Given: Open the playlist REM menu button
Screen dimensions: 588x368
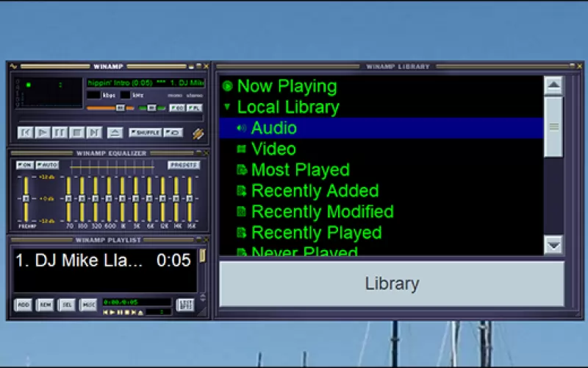Looking at the screenshot, I should coord(45,305).
